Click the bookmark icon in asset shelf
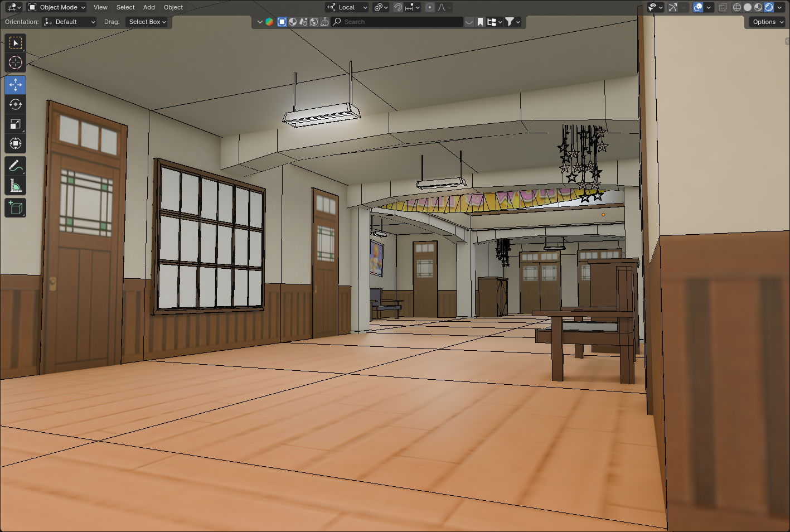The height and width of the screenshot is (532, 790). pyautogui.click(x=480, y=22)
